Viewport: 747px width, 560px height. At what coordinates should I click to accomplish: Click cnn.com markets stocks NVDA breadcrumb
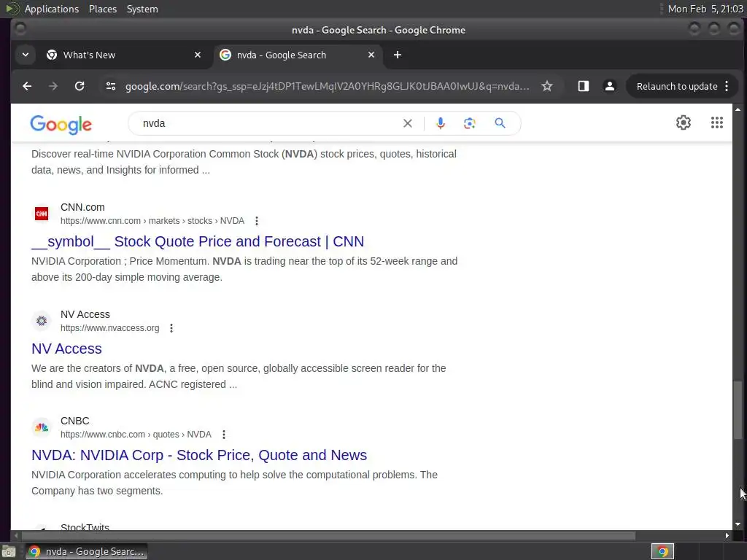[152, 221]
